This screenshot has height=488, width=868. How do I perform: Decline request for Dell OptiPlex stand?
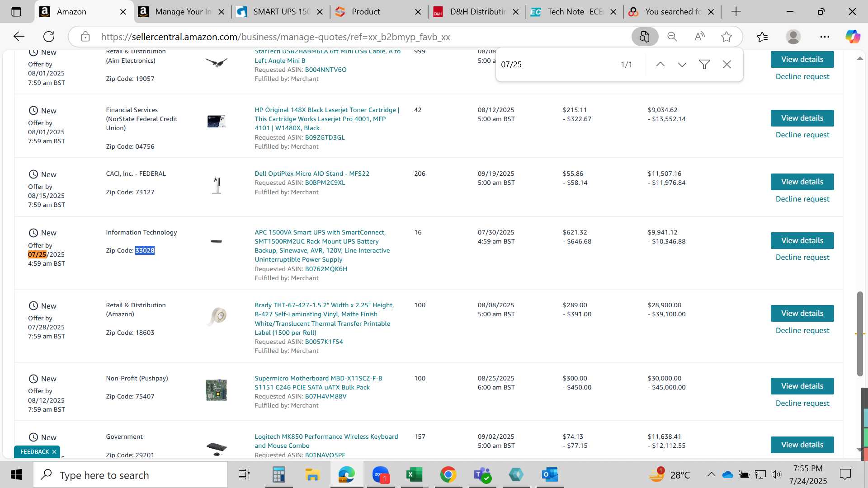(802, 199)
